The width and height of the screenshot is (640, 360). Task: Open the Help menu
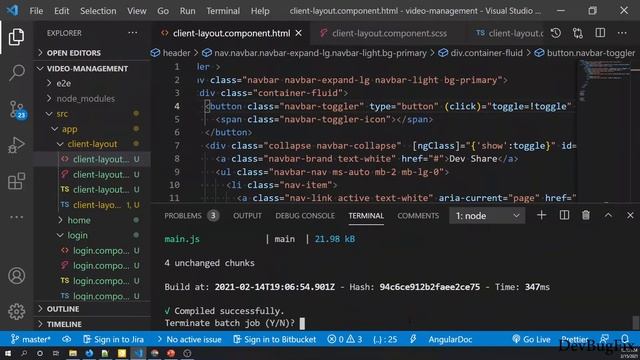click(x=260, y=11)
